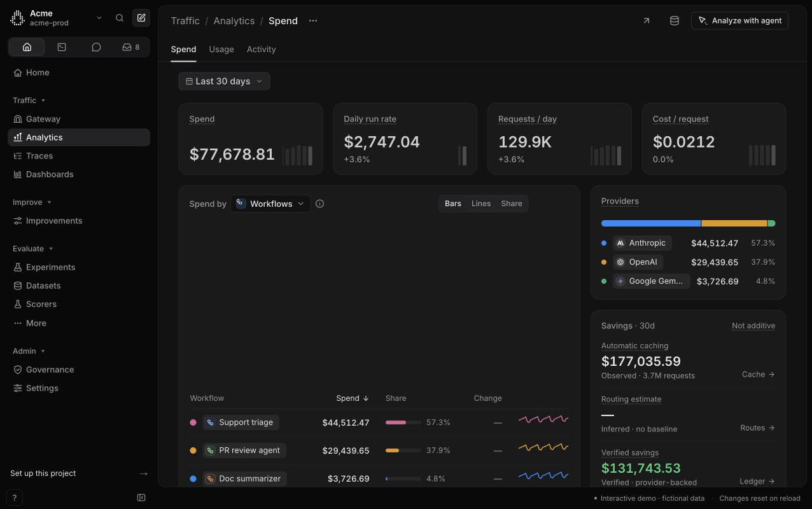Open the Acme workspace switcher chevron
This screenshot has width=812, height=509.
point(99,18)
